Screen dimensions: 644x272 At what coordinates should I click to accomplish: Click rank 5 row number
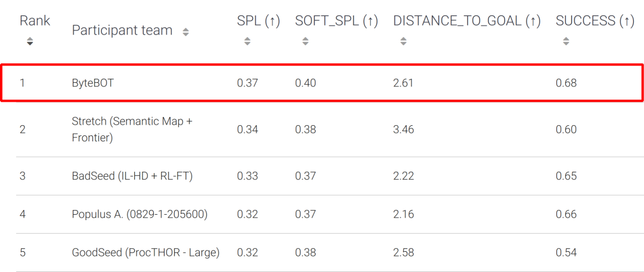23,252
